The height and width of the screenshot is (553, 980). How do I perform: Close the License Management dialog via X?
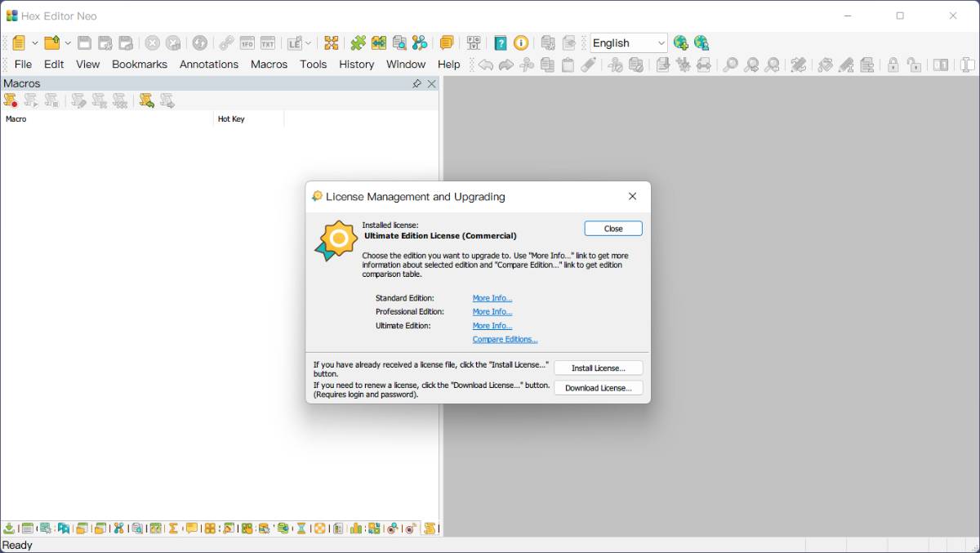tap(632, 197)
